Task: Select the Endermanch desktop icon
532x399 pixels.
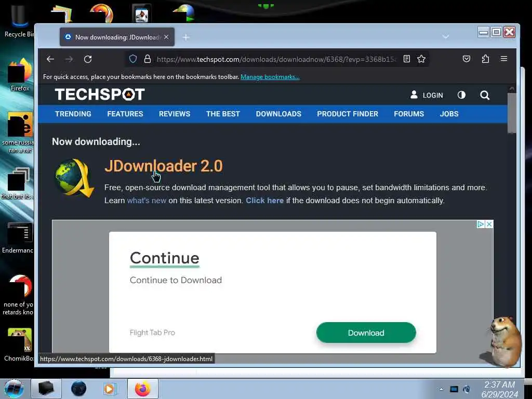Action: [x=18, y=237]
